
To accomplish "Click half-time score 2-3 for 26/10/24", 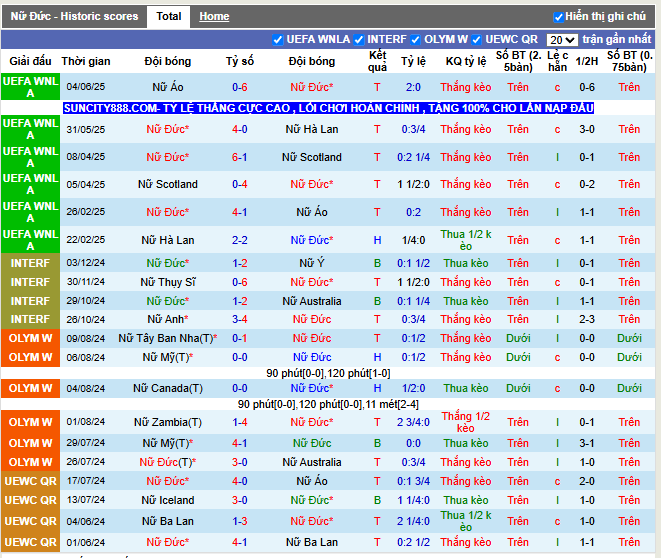I will click(x=586, y=319).
